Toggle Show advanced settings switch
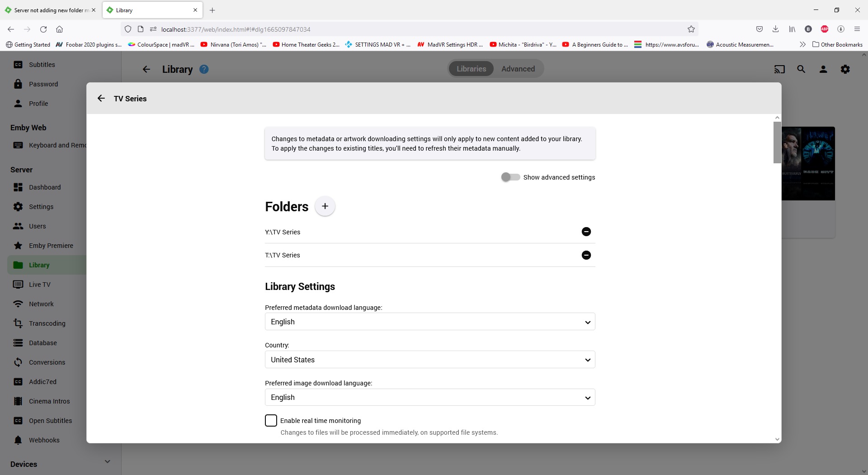 point(510,177)
